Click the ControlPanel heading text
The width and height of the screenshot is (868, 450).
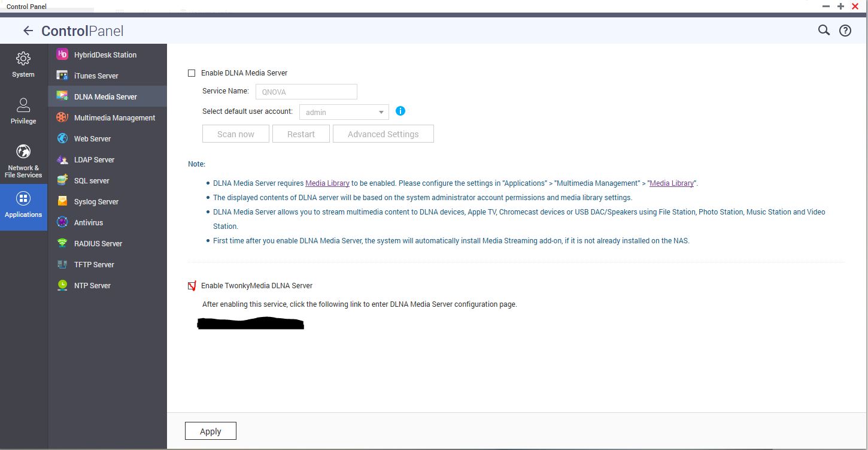pyautogui.click(x=83, y=31)
